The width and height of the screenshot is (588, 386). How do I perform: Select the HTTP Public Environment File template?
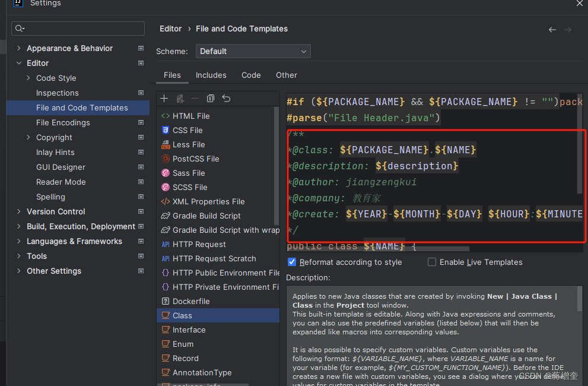click(218, 273)
